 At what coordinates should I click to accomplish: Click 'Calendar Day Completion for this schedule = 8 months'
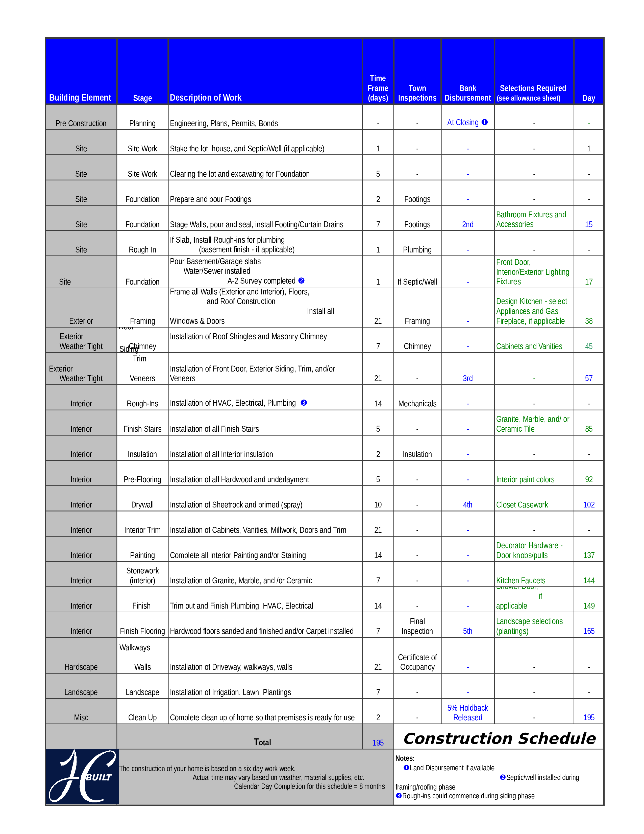tap(309, 786)
